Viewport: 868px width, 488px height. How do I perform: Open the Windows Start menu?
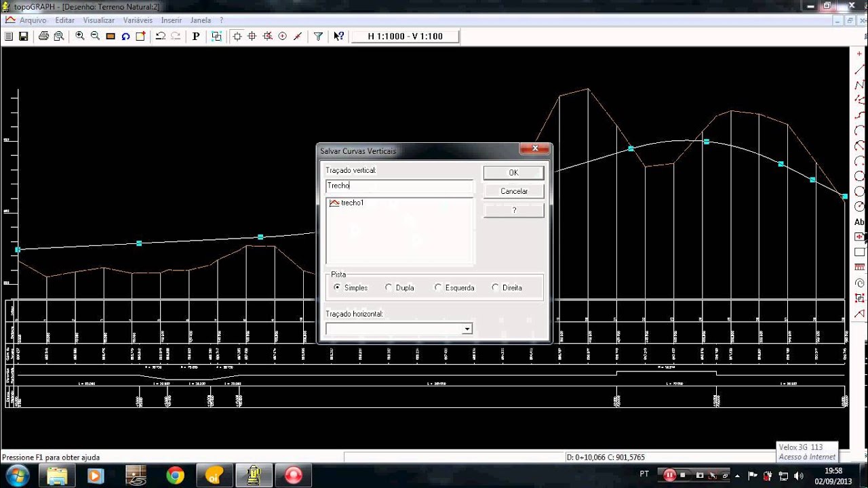click(x=16, y=475)
